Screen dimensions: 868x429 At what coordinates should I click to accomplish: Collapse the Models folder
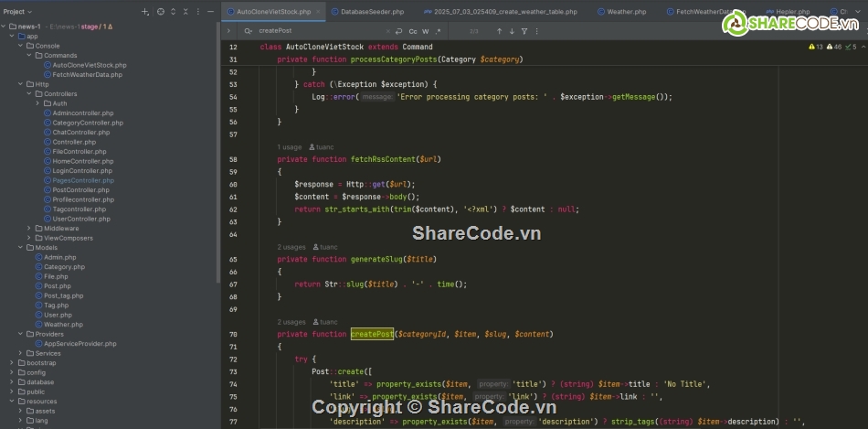[21, 248]
